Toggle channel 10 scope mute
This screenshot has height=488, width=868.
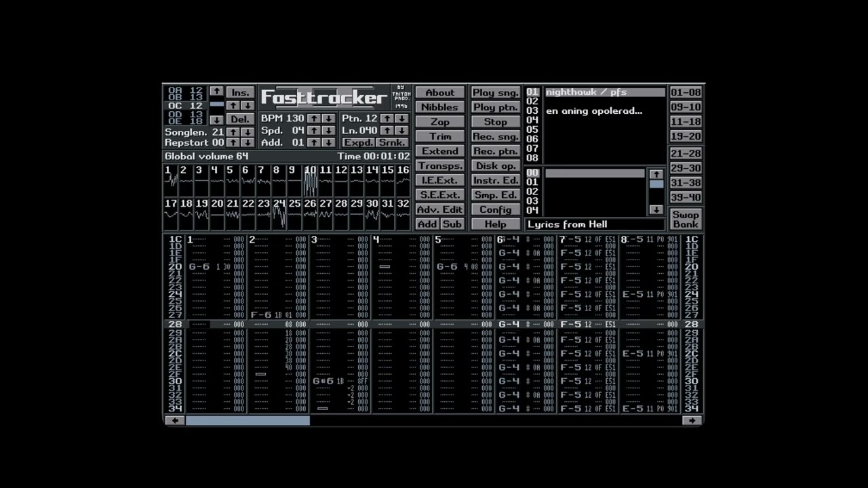click(x=310, y=180)
